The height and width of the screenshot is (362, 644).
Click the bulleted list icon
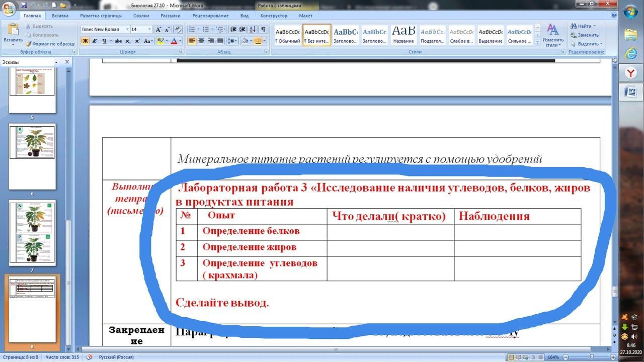(x=192, y=29)
